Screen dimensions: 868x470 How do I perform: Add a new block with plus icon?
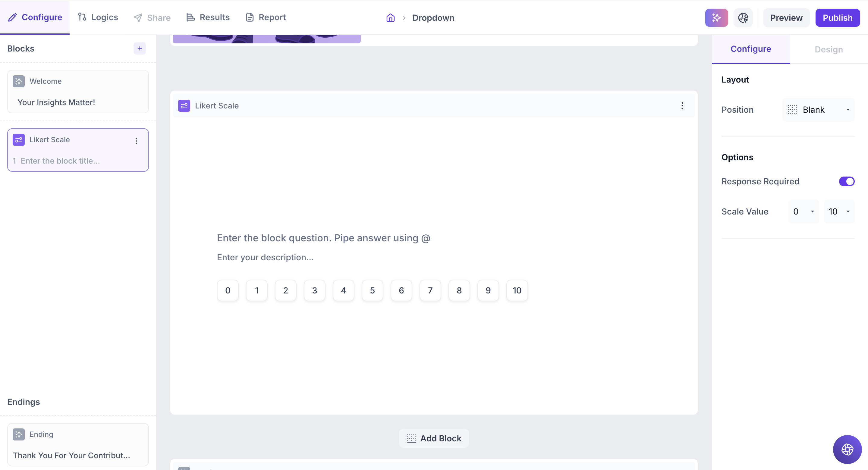pyautogui.click(x=140, y=49)
